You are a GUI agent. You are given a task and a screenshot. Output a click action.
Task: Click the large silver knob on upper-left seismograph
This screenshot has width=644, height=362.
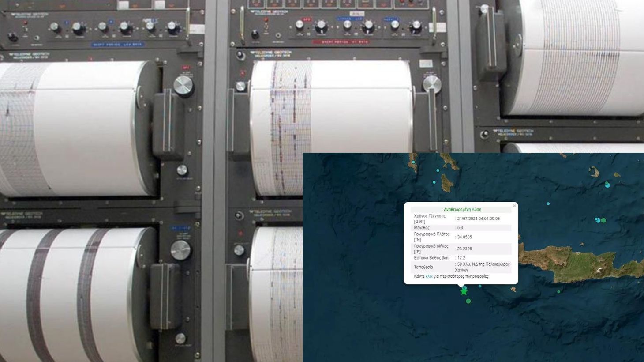point(183,86)
